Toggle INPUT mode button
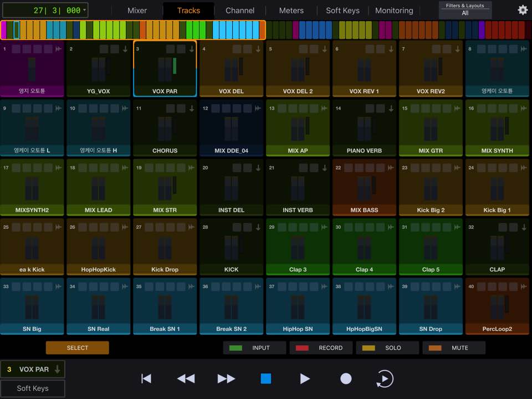Viewport: 532px width, 399px height. click(254, 348)
